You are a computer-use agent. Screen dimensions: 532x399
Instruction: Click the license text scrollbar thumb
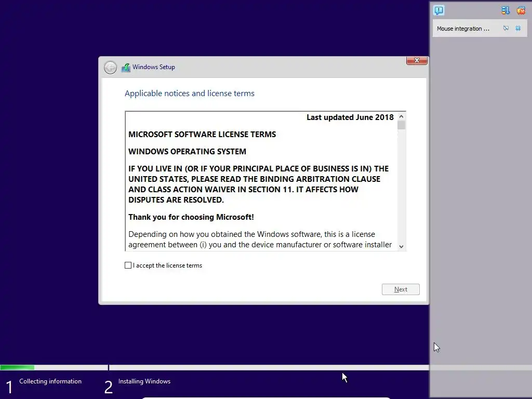[x=402, y=125]
